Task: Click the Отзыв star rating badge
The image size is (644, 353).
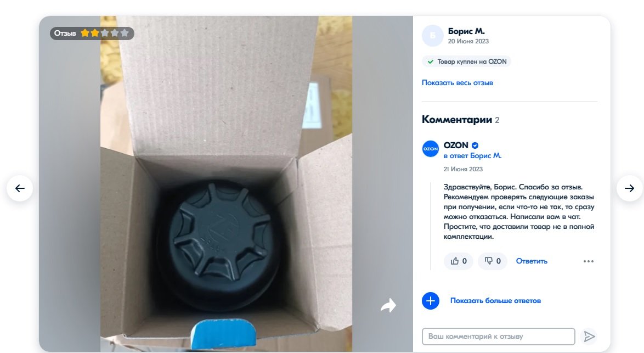Action: click(92, 33)
